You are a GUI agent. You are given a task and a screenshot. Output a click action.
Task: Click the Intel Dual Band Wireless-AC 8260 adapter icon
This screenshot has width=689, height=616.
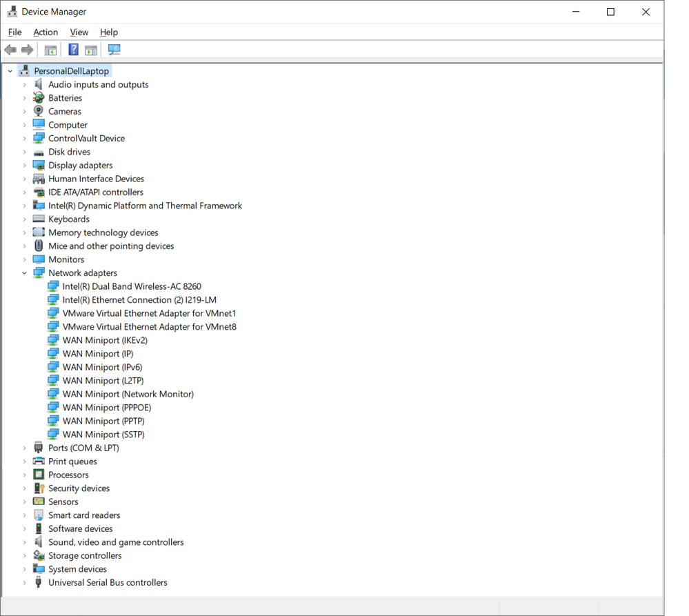[x=52, y=286]
